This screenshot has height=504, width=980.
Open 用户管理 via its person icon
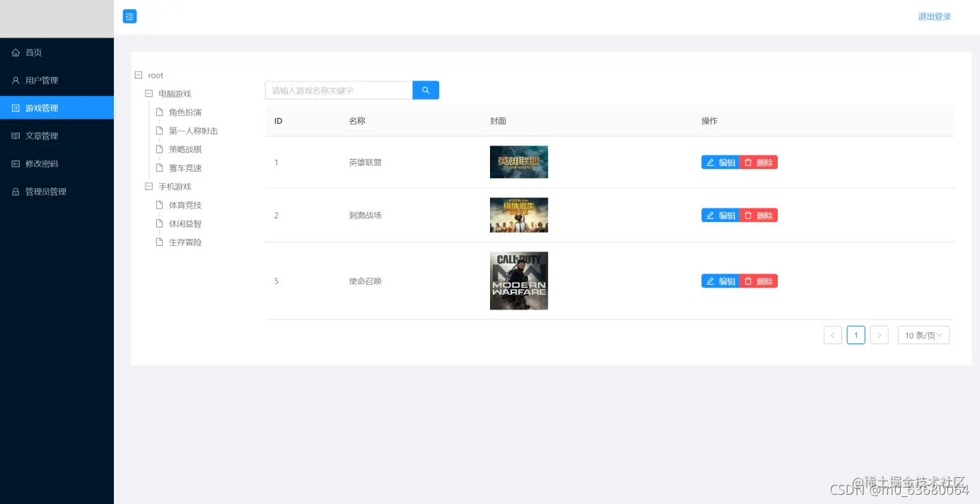click(x=16, y=80)
